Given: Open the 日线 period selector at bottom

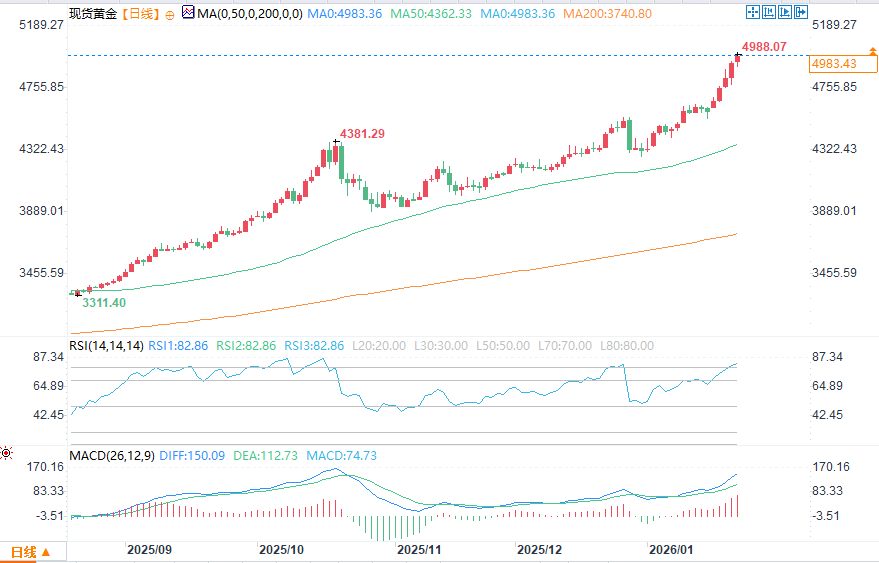Looking at the screenshot, I should (x=31, y=552).
